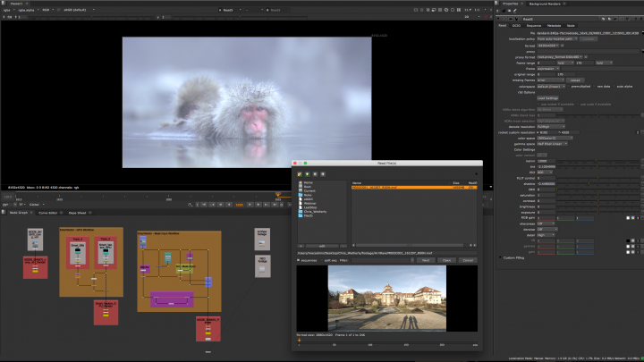Collapse the Read3 node panel arrow
644x362 pixels.
tap(498, 19)
